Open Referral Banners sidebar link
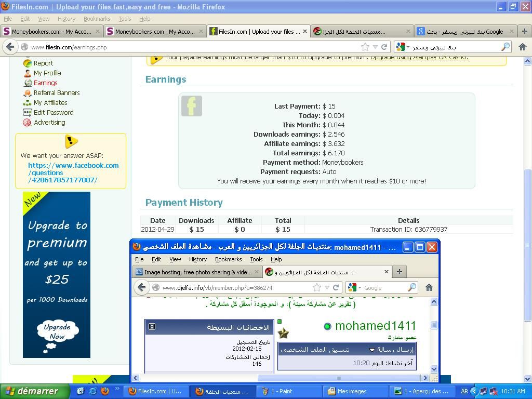 click(57, 92)
